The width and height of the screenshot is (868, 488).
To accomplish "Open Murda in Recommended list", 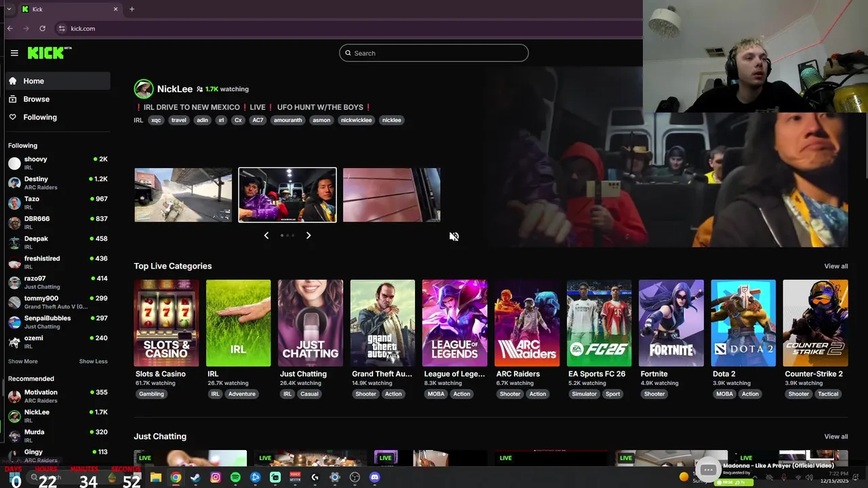I will click(57, 436).
